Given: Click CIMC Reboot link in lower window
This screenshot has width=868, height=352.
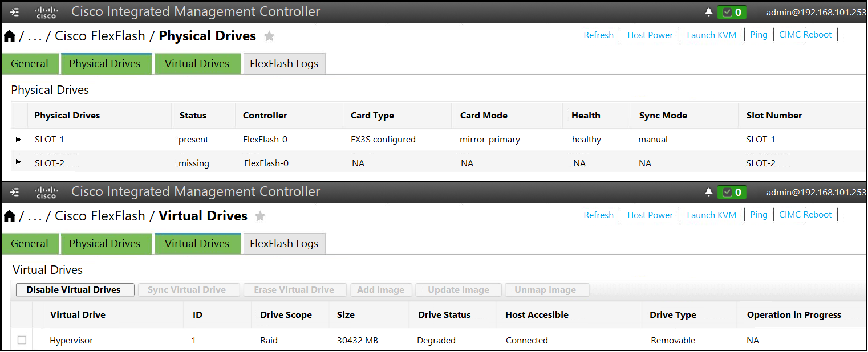Looking at the screenshot, I should 805,215.
